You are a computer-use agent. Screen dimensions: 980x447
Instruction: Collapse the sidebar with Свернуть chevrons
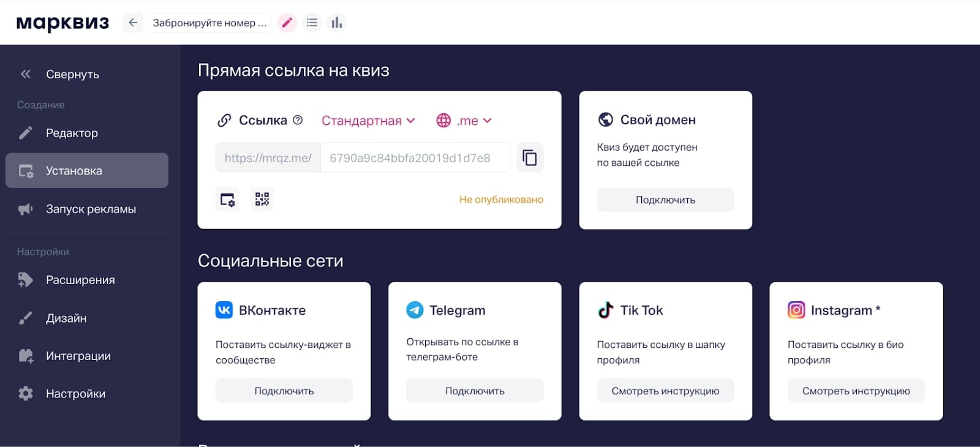24,73
